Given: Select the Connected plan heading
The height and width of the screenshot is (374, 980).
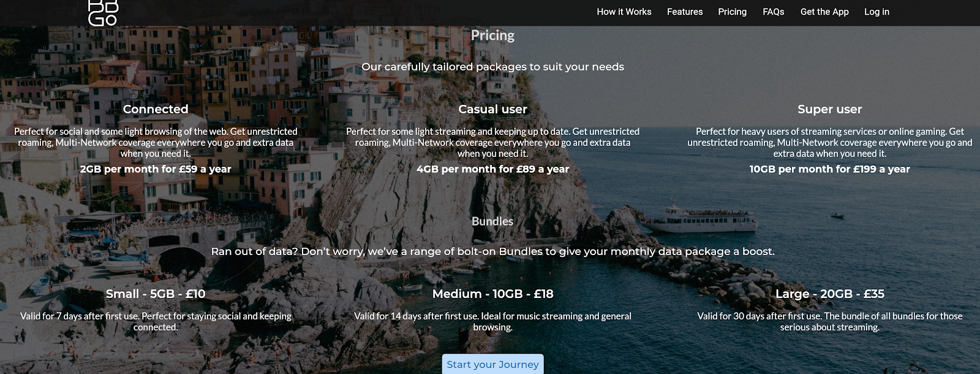Looking at the screenshot, I should [x=156, y=109].
